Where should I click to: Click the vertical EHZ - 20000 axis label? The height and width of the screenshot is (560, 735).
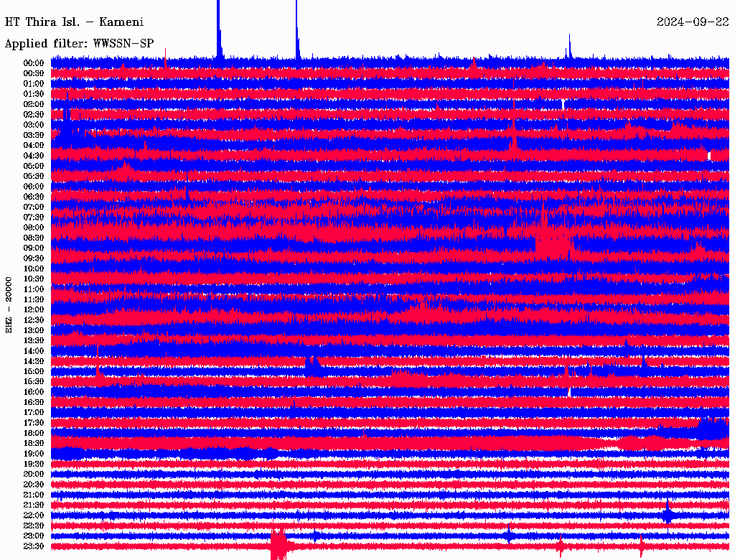tap(9, 305)
